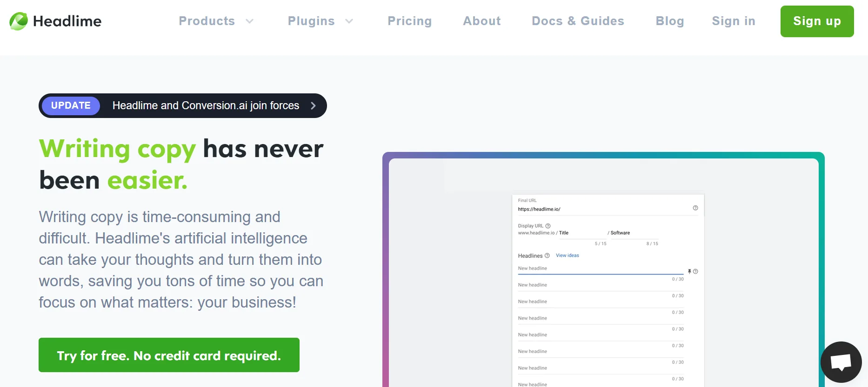Click the Sign in link
Viewport: 868px width, 387px height.
click(733, 21)
